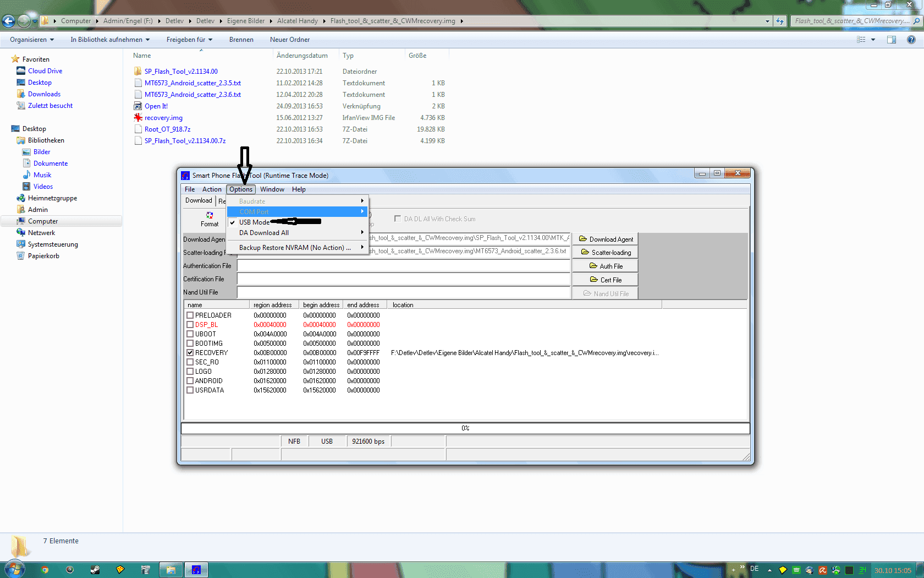The image size is (924, 578).
Task: Select the Open It! shortcut icon
Action: [x=138, y=106]
